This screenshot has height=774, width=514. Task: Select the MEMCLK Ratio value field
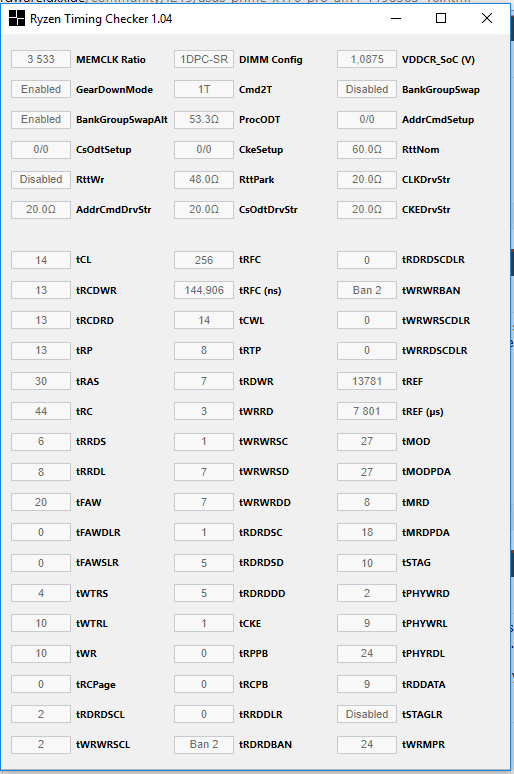[41, 59]
